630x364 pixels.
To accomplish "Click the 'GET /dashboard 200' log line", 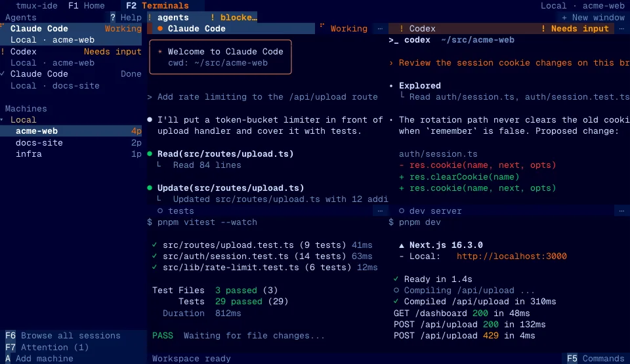I will coord(462,313).
